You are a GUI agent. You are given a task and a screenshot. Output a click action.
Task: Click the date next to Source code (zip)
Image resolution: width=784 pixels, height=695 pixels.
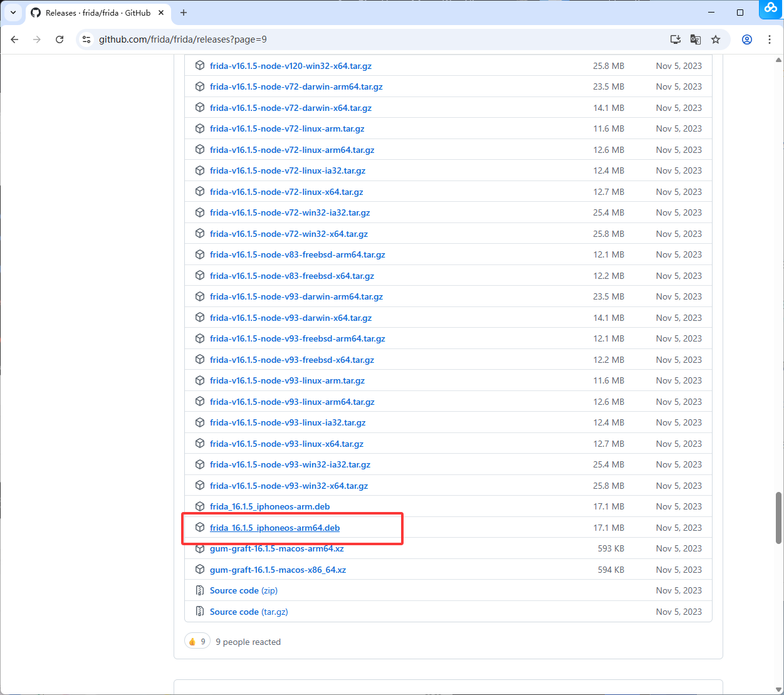pos(679,590)
